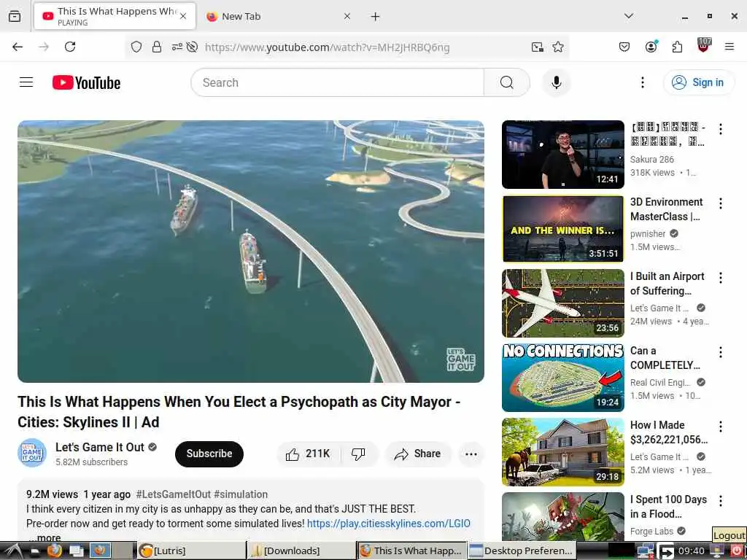Open AND THE WINNER IS thumbnail
Screen dimensions: 747x560
click(x=562, y=228)
